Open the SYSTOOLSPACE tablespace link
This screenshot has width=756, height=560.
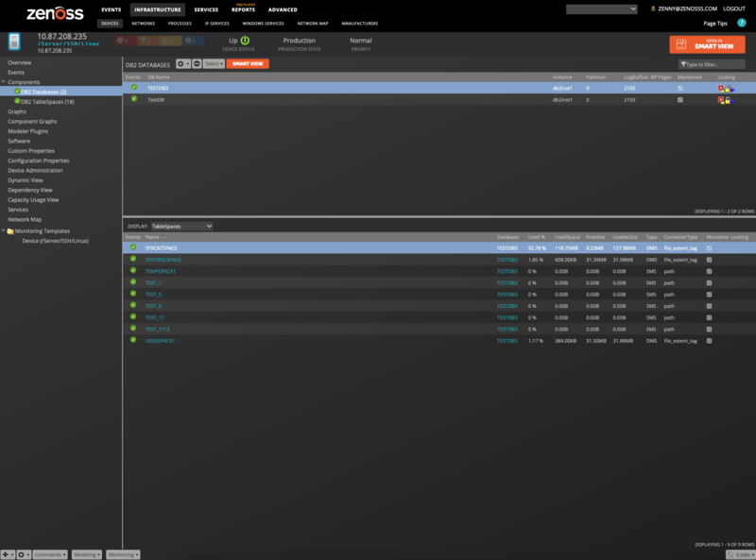163,260
